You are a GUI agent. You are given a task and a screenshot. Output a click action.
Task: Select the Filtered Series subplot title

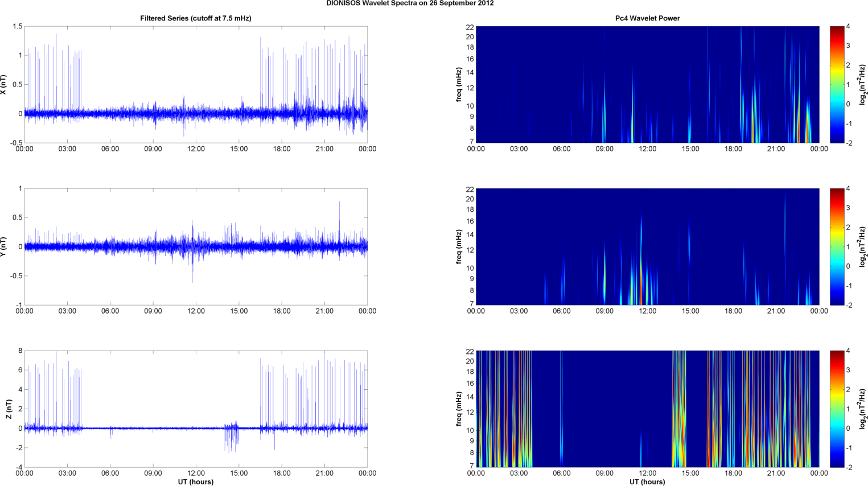196,18
